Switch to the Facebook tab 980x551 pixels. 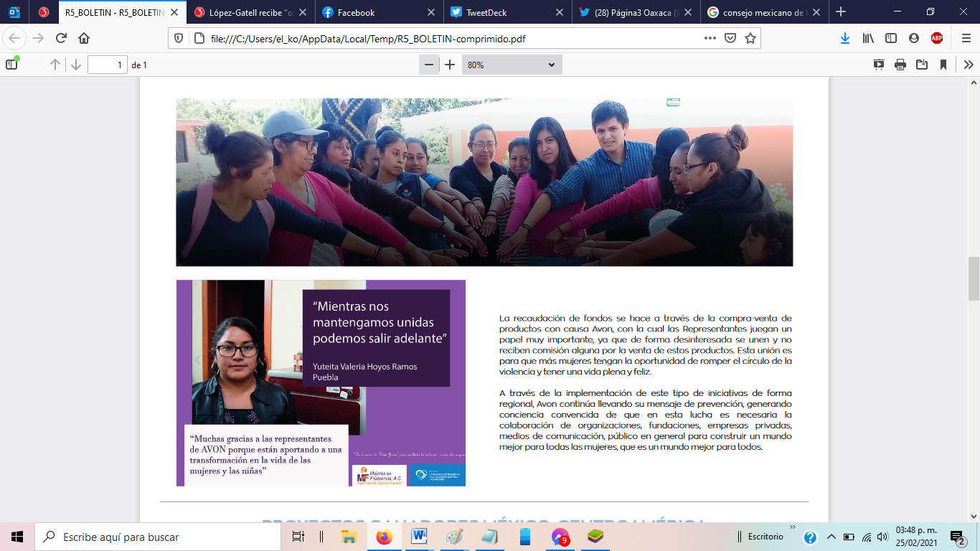(x=378, y=12)
